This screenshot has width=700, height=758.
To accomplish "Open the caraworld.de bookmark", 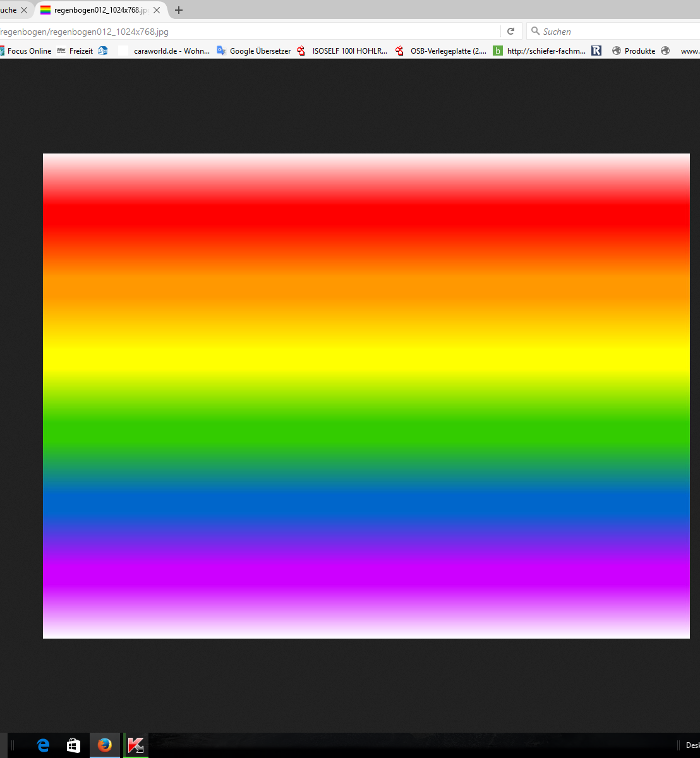I will coord(164,51).
